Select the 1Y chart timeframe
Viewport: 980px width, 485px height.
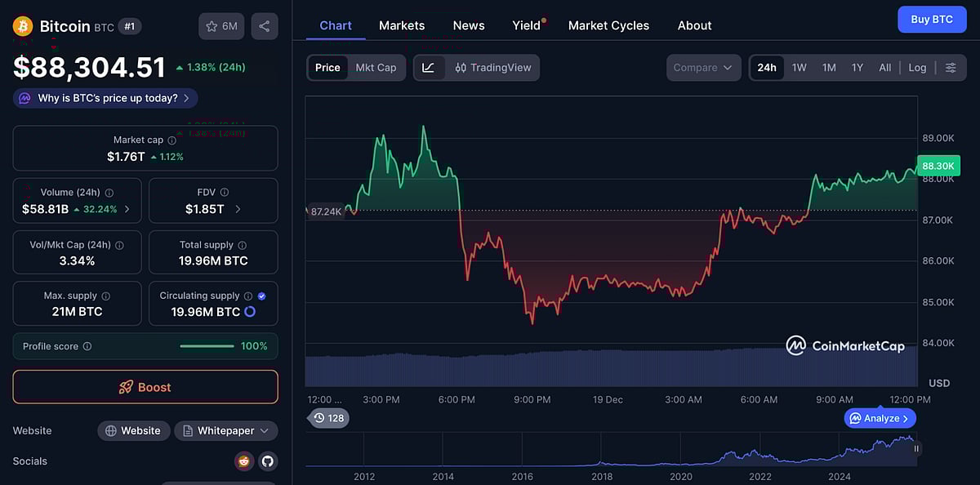(x=857, y=68)
